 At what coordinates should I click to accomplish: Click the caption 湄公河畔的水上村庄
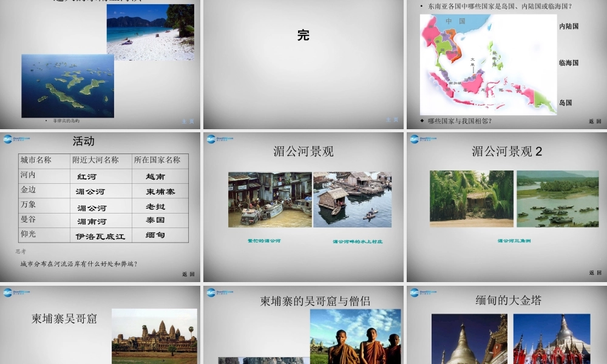(358, 241)
